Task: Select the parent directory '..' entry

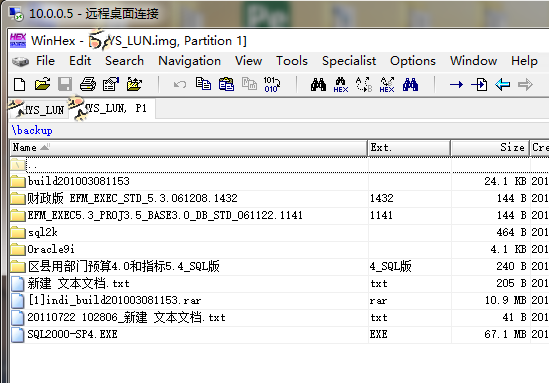Action: tap(189, 165)
